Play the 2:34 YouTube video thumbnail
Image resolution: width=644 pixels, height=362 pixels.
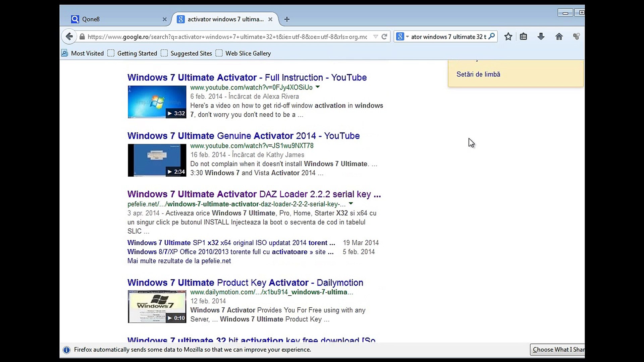point(157,160)
